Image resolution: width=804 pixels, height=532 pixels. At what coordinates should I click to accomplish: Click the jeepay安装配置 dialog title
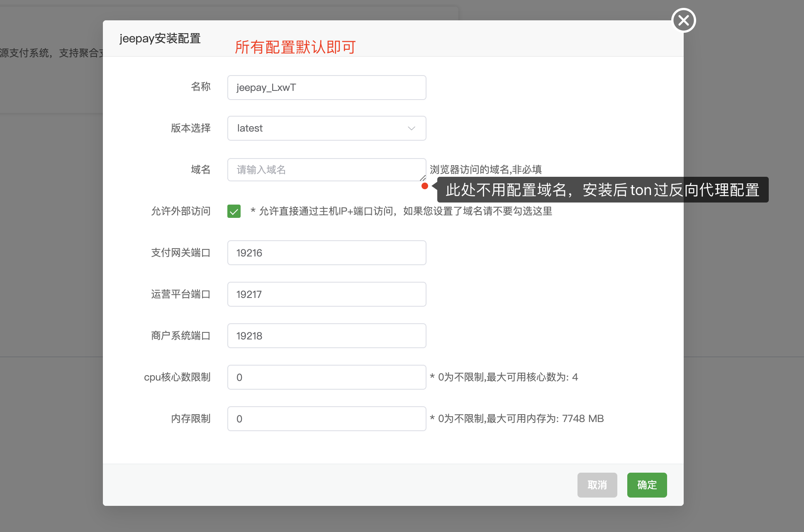tap(160, 39)
